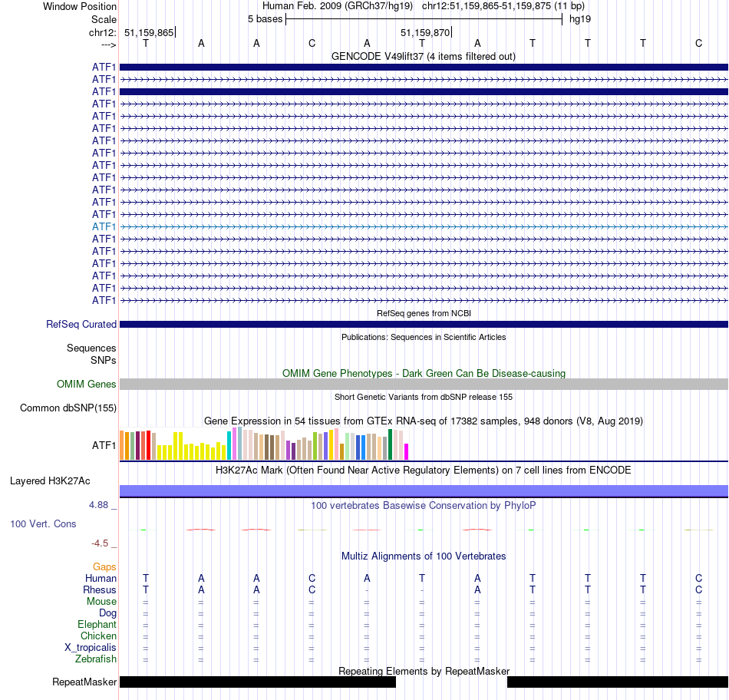Viewport: 729px width, 700px height.
Task: Click the 4.88 PhyloP upper scale value
Action: pyautogui.click(x=98, y=504)
